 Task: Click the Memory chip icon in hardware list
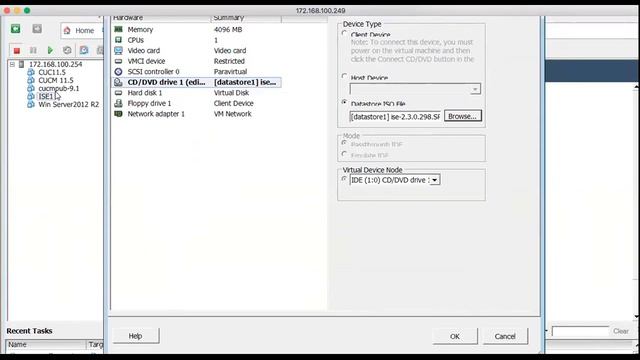coord(118,29)
